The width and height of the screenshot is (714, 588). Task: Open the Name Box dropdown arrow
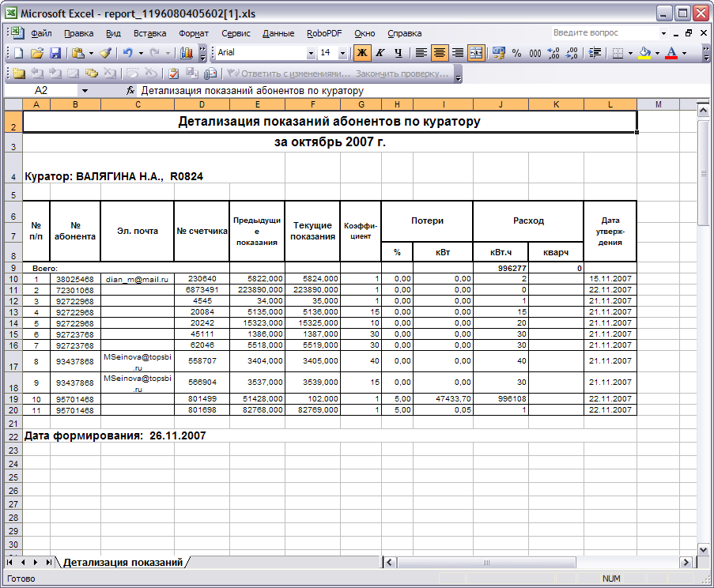coord(85,91)
